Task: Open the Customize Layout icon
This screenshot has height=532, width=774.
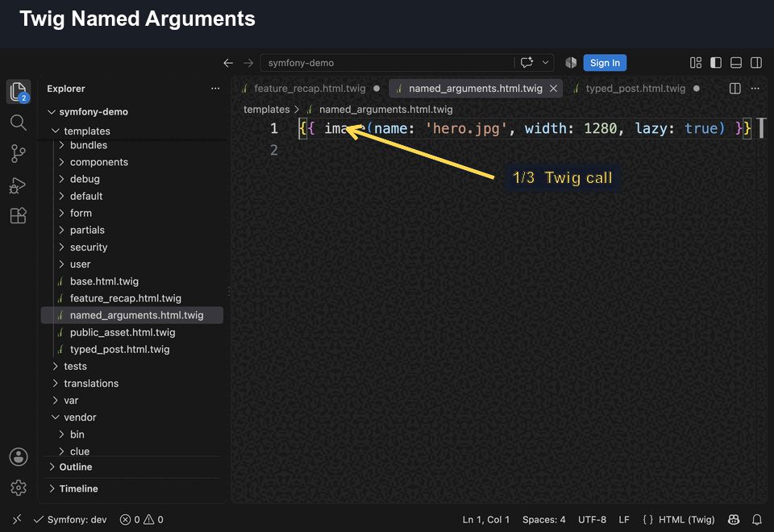Action: click(x=696, y=63)
